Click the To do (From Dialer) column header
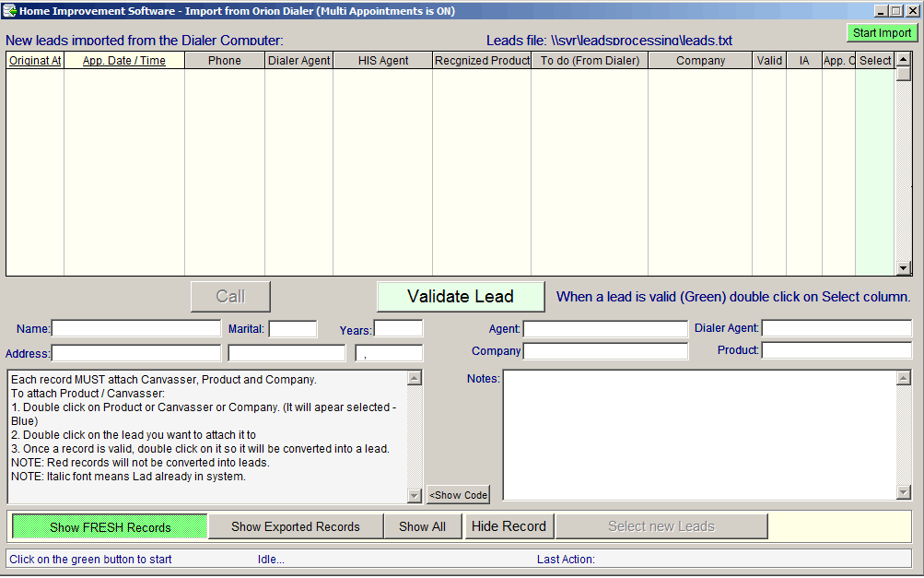This screenshot has height=578, width=924. [x=590, y=60]
